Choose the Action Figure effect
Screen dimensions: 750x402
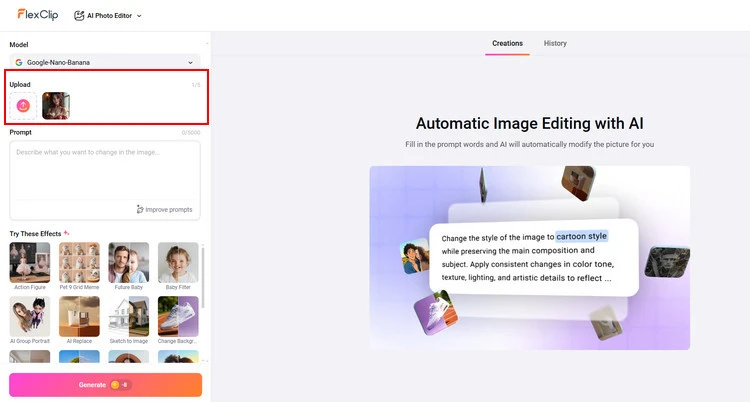coord(30,266)
